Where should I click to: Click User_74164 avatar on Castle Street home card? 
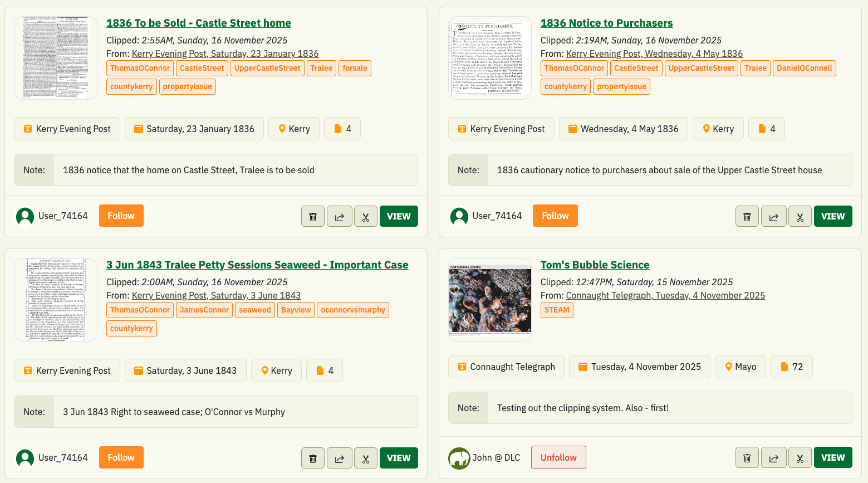pos(25,216)
